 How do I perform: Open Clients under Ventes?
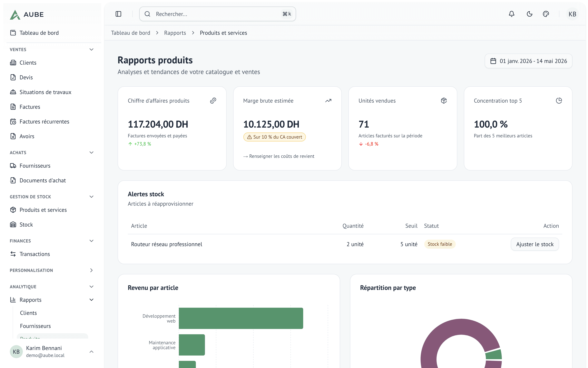pyautogui.click(x=52, y=63)
